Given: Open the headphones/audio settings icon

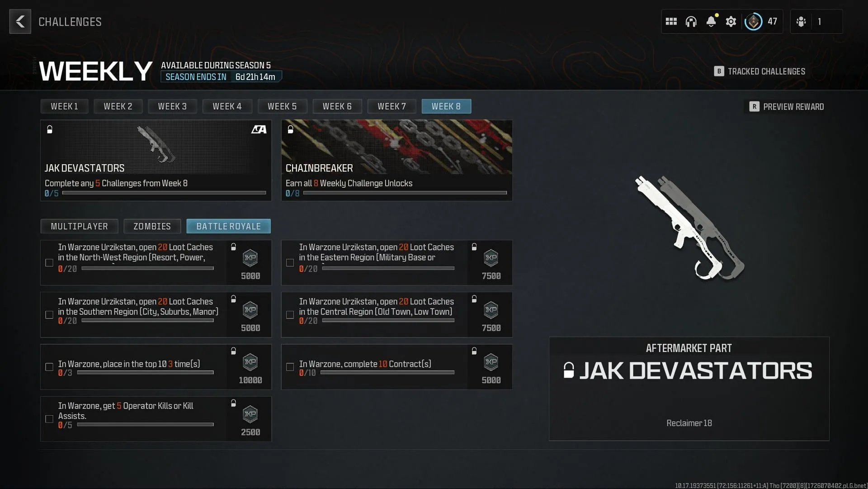Looking at the screenshot, I should pyautogui.click(x=691, y=21).
